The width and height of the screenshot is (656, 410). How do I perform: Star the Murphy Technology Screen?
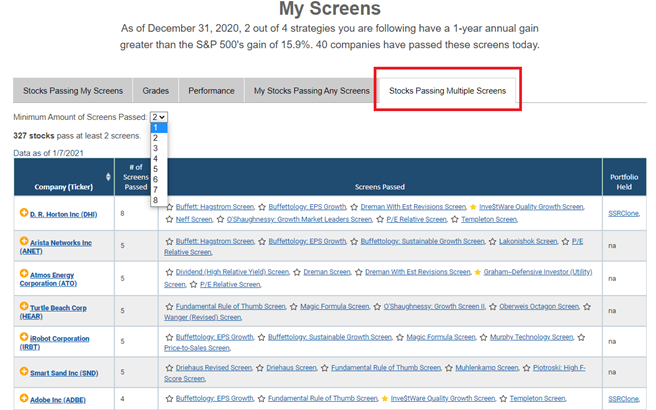pyautogui.click(x=484, y=337)
